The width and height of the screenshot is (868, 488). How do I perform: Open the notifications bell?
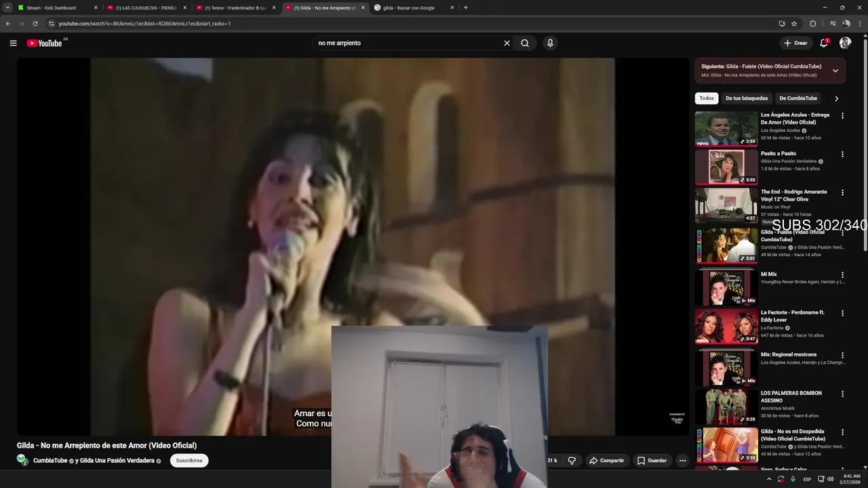(824, 43)
